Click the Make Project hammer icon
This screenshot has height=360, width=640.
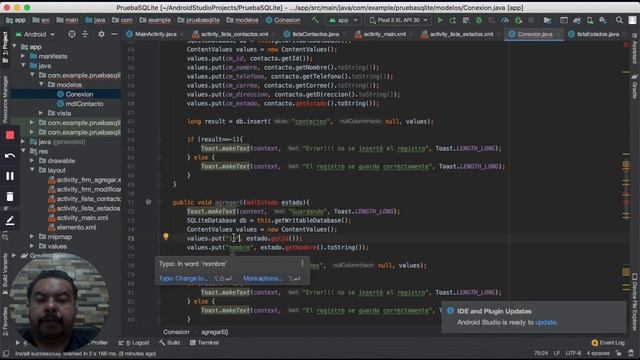tap(315, 20)
